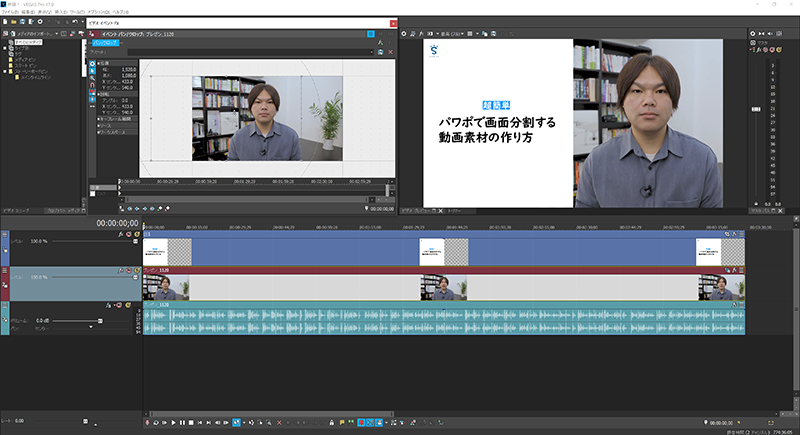Enable the マスク checkbox in keyframe area
Image resolution: width=800 pixels, height=435 pixels.
click(x=92, y=194)
